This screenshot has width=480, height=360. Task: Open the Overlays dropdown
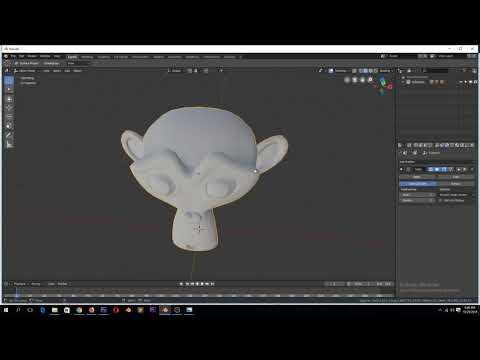pyautogui.click(x=341, y=71)
